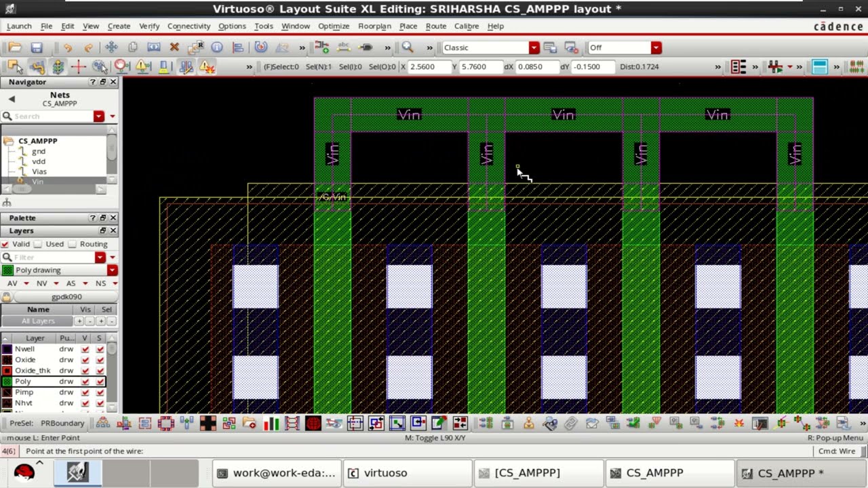The width and height of the screenshot is (868, 488).
Task: Click the All Layers button
Action: click(38, 321)
